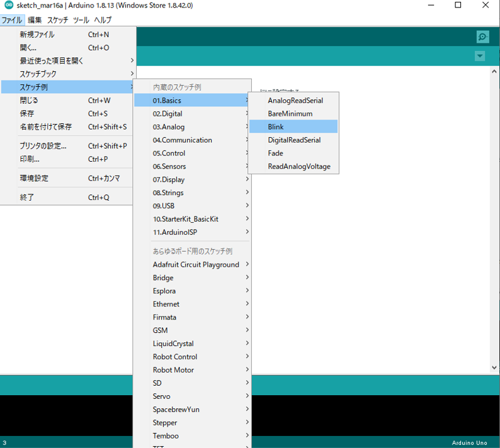Open the スケッチ menu
Screen dimensions: 500x448
point(58,20)
